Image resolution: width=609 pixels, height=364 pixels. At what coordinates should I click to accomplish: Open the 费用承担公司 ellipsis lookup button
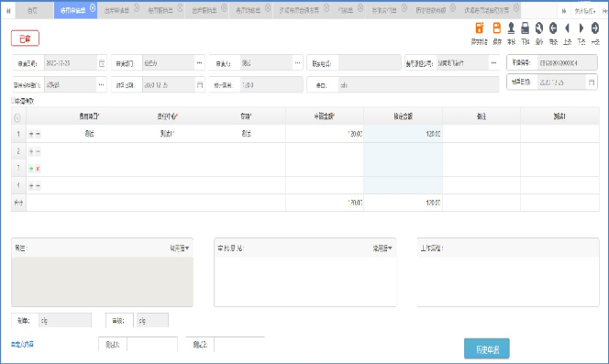click(x=493, y=63)
